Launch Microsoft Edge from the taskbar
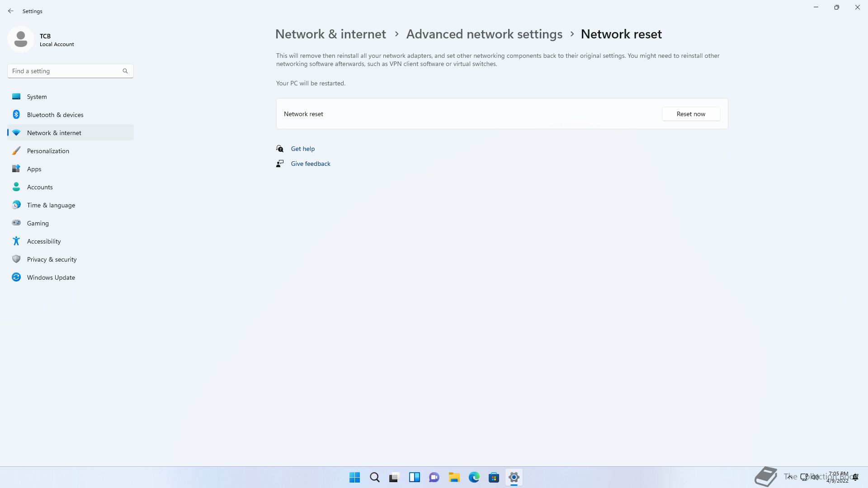Viewport: 868px width, 488px height. pyautogui.click(x=474, y=477)
